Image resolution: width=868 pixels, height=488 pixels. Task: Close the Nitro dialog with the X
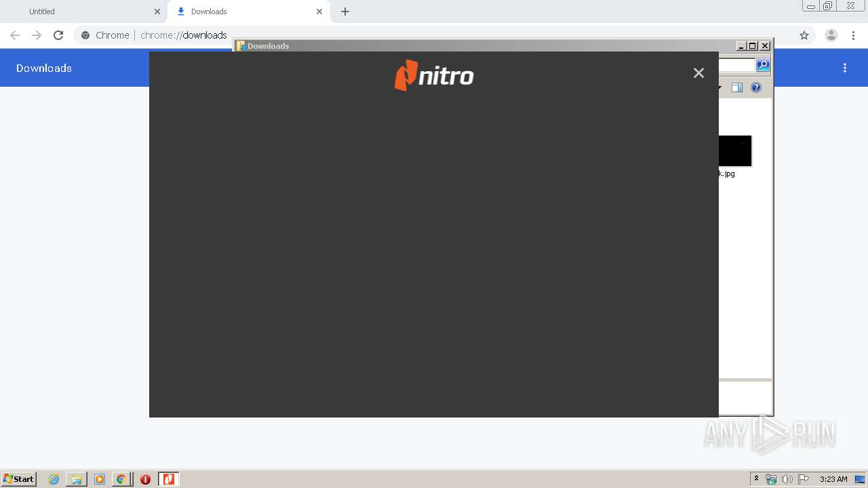click(698, 73)
